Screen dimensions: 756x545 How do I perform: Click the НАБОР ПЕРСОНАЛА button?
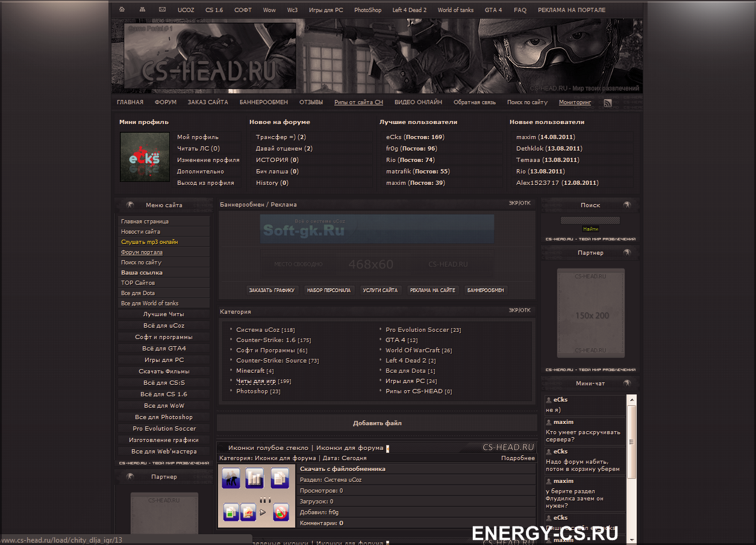[328, 290]
